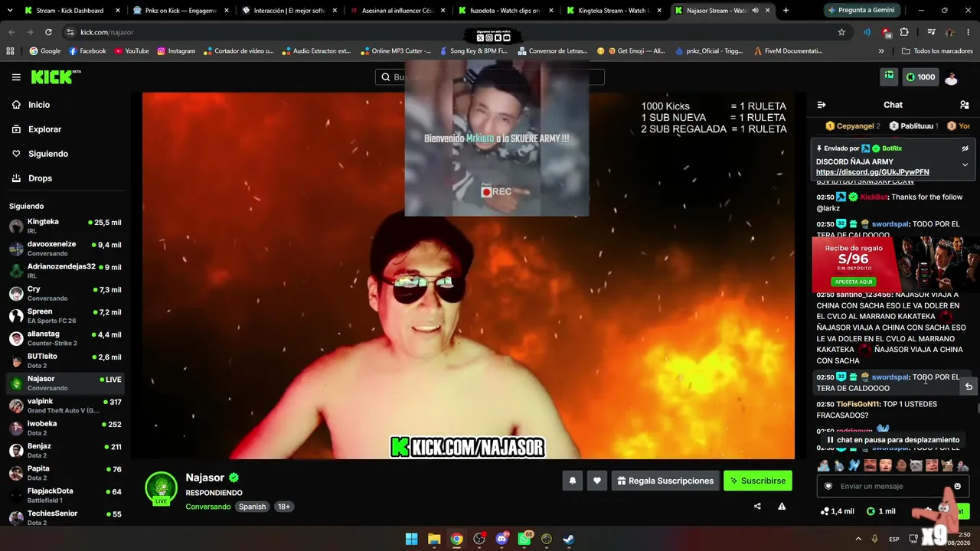
Task: Expand the pinned DISCORD ÑAJA ARMY message
Action: pos(965,165)
